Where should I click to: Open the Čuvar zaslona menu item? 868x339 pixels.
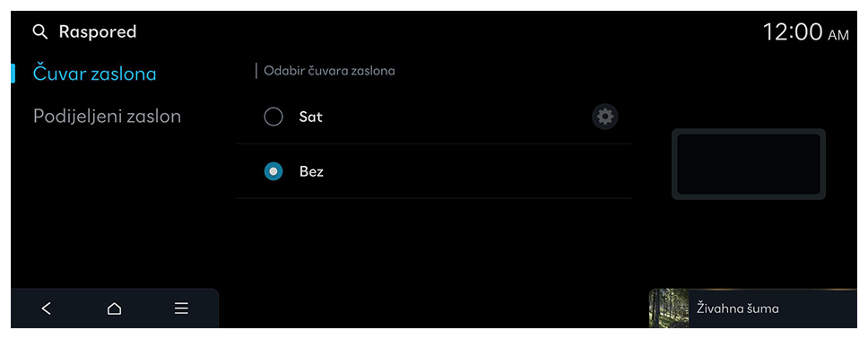(95, 74)
